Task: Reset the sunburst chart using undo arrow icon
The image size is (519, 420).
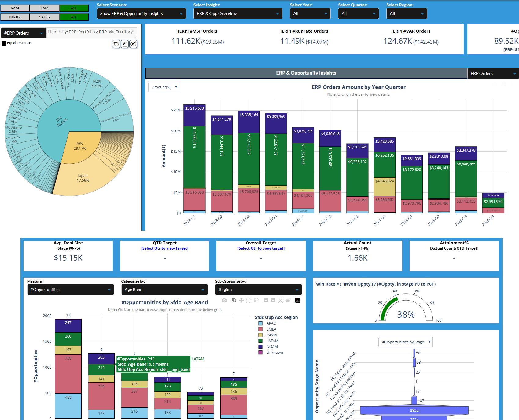Action: pos(116,44)
